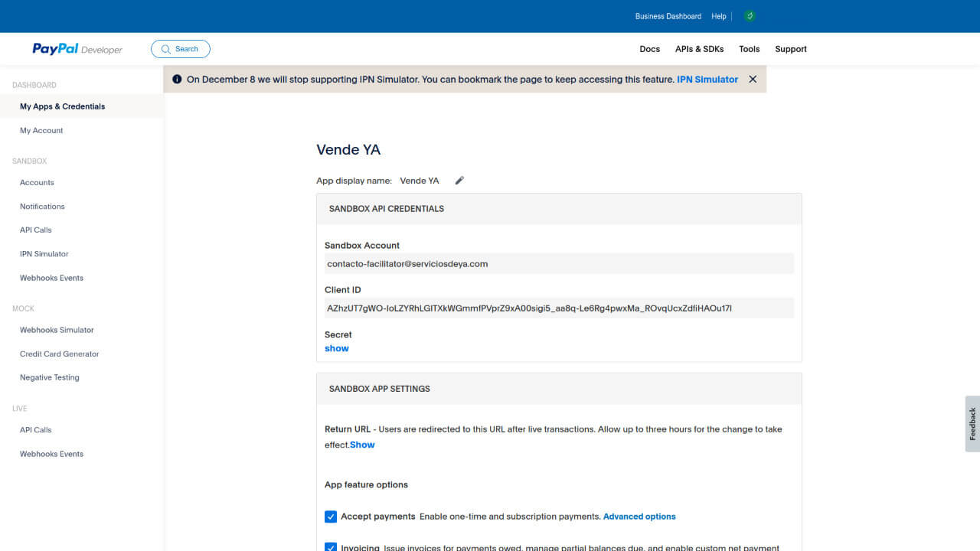Open the Support menu
The width and height of the screenshot is (980, 551).
tap(791, 49)
